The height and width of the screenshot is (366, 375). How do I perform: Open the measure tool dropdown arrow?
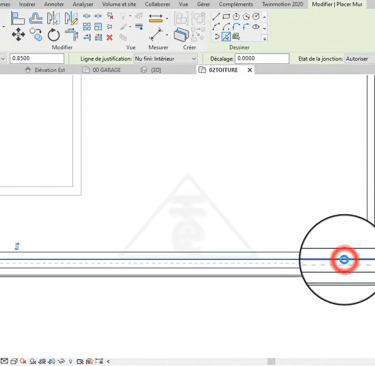point(167,35)
